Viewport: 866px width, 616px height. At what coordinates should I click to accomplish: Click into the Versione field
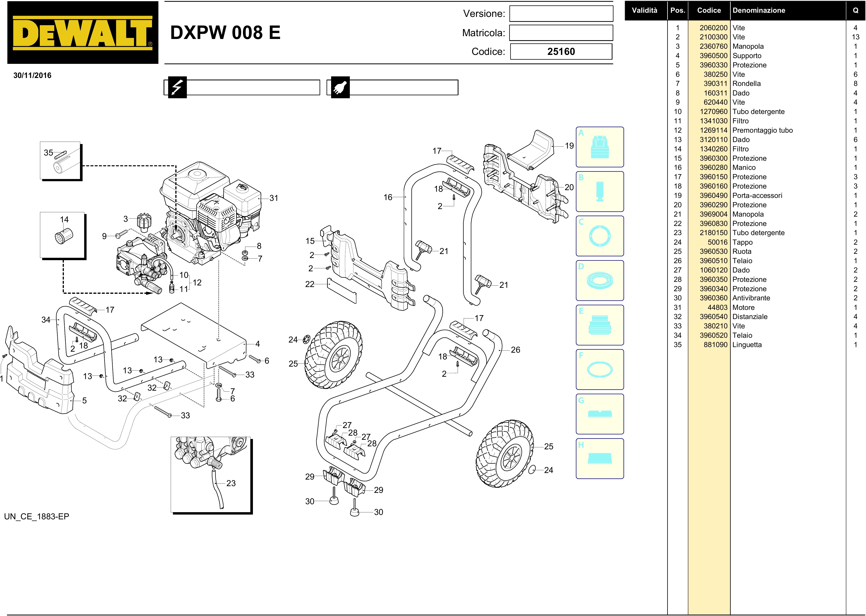[x=561, y=14]
